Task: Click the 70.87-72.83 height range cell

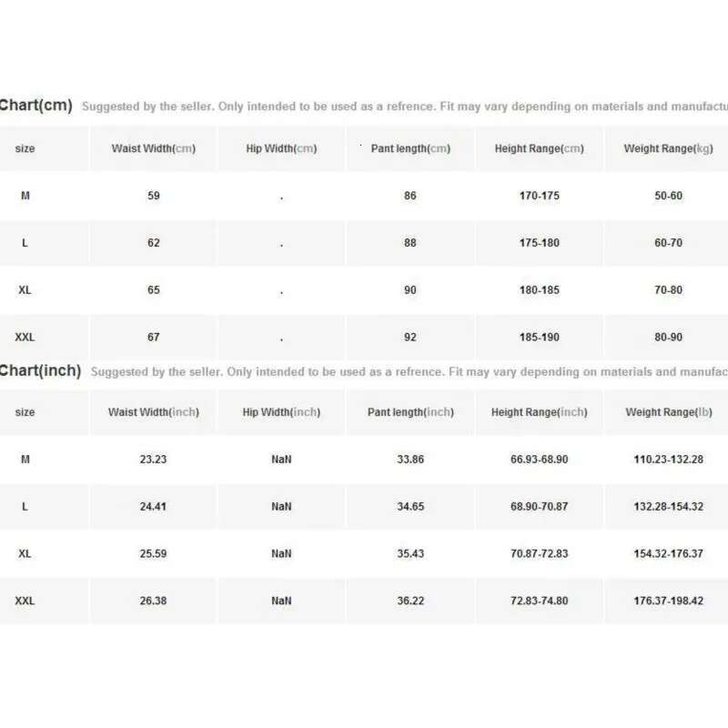Action: [539, 554]
